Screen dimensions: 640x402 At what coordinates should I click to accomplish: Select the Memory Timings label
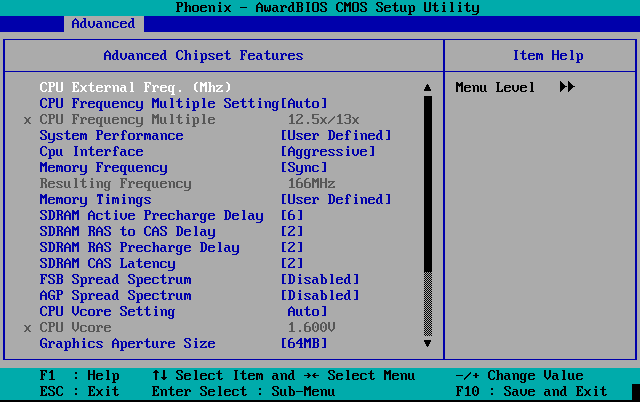96,199
